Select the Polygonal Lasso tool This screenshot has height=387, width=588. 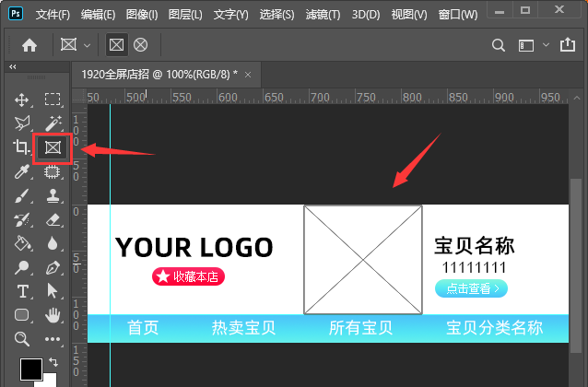point(22,123)
